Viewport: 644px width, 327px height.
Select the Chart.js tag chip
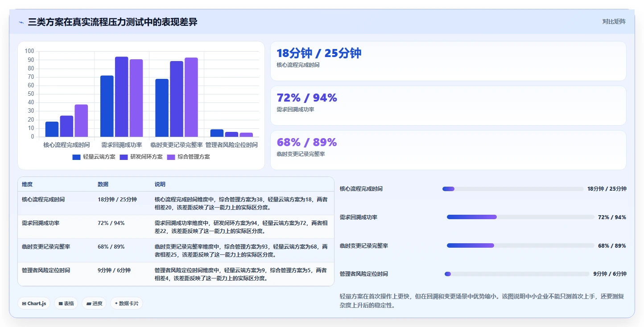34,303
